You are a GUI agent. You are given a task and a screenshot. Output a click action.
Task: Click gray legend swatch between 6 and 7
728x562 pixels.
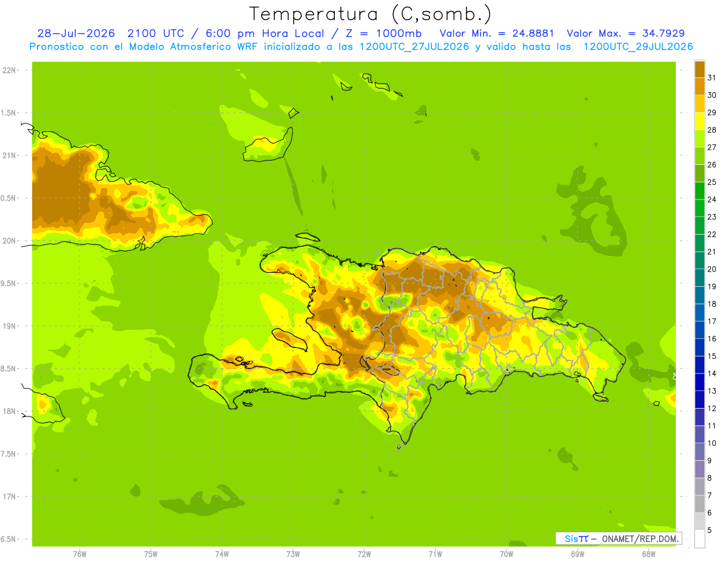699,504
